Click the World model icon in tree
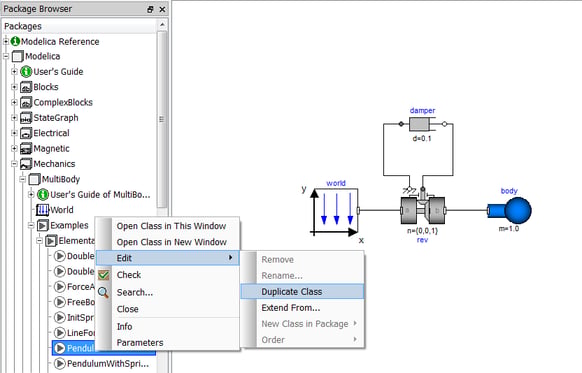582x373 pixels. (x=42, y=210)
